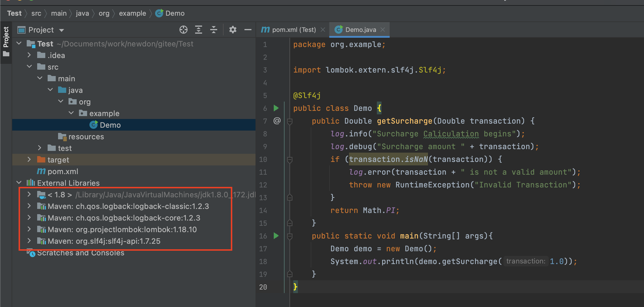
Task: Click transaction.isNaN on line 10
Action: [388, 159]
